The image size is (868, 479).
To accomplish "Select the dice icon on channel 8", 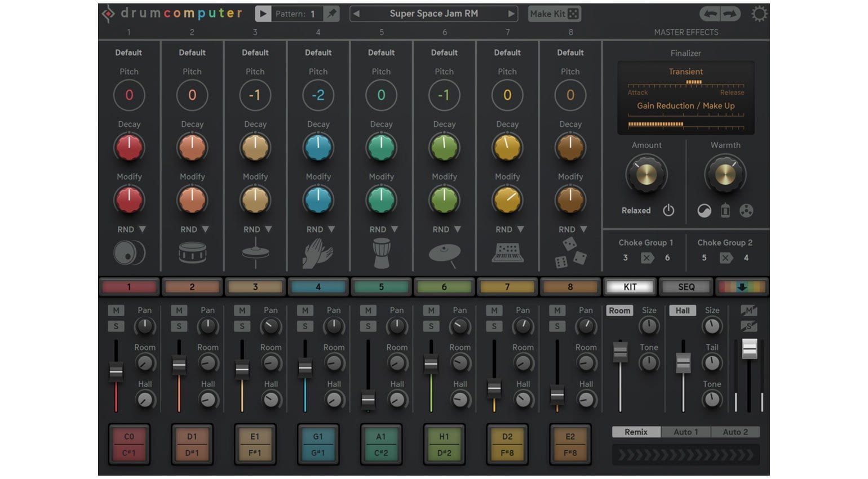I will (570, 252).
